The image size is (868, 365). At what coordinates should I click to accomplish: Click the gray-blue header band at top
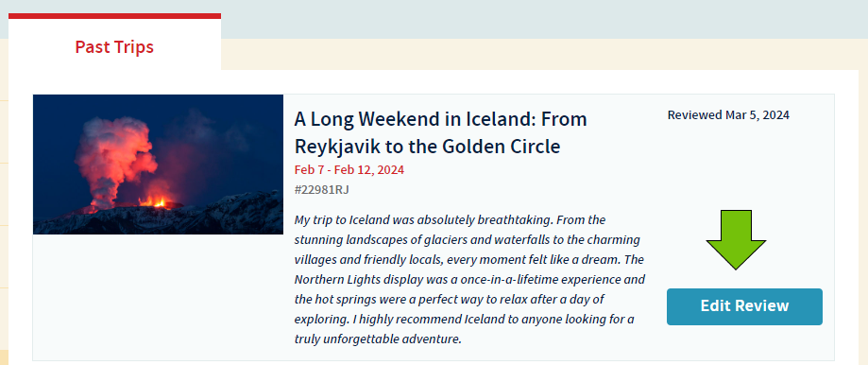tap(542, 19)
